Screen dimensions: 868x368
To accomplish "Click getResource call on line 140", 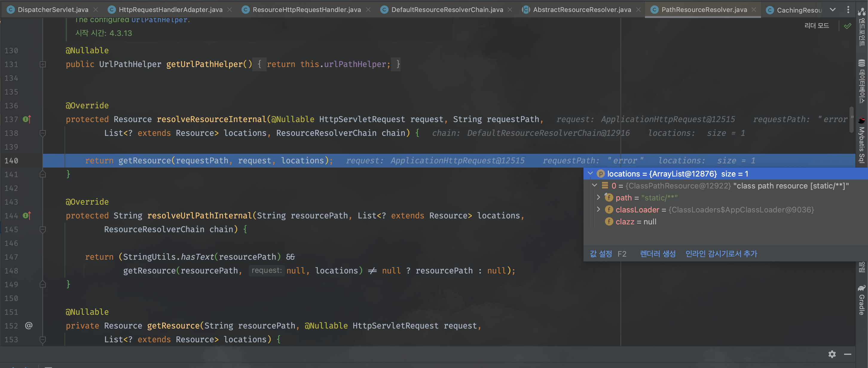I will coord(145,161).
